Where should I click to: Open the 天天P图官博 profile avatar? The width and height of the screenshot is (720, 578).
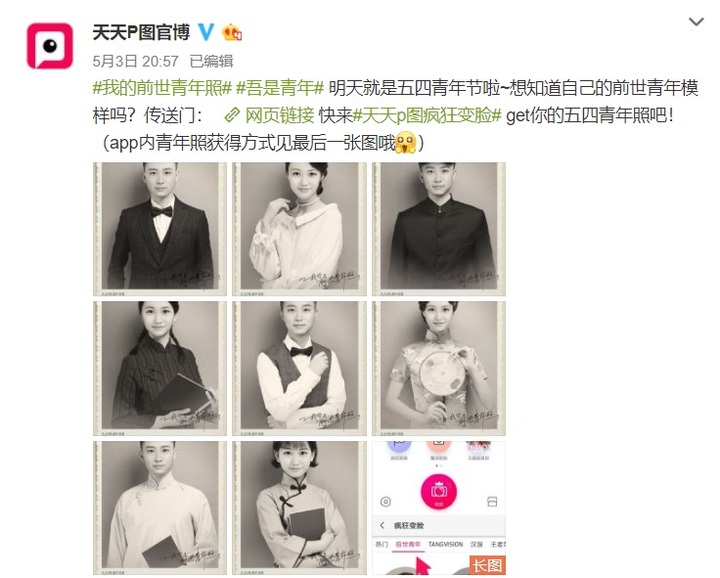click(50, 46)
